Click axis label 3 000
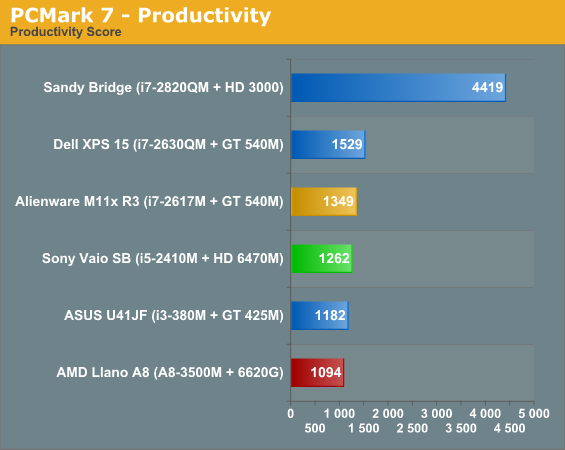Screen dimensions: 565x450 coord(436,414)
